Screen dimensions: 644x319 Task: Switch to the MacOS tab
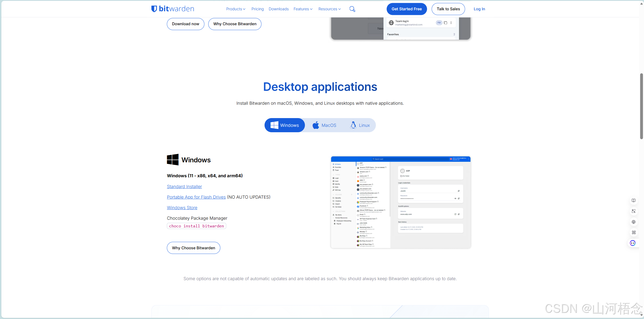point(324,125)
